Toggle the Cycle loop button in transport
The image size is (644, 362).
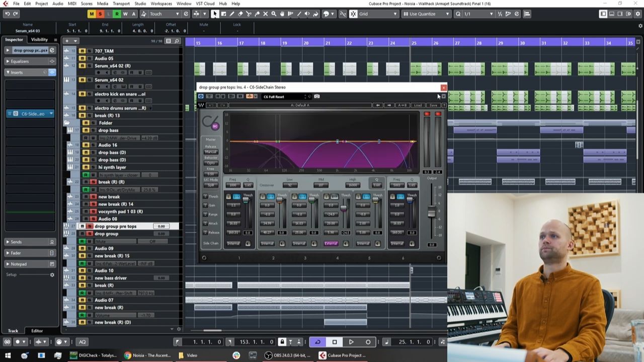point(317,342)
